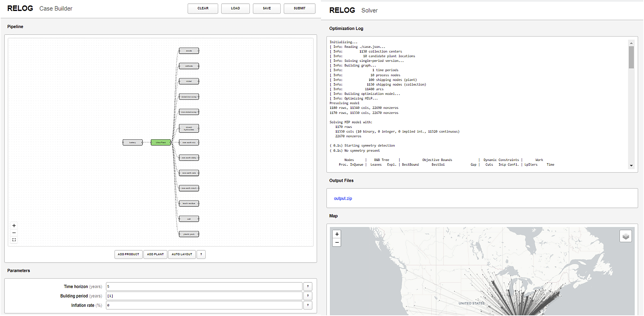Open the pipeline help question-mark button
Viewport: 644px width, 316px height.
click(201, 254)
